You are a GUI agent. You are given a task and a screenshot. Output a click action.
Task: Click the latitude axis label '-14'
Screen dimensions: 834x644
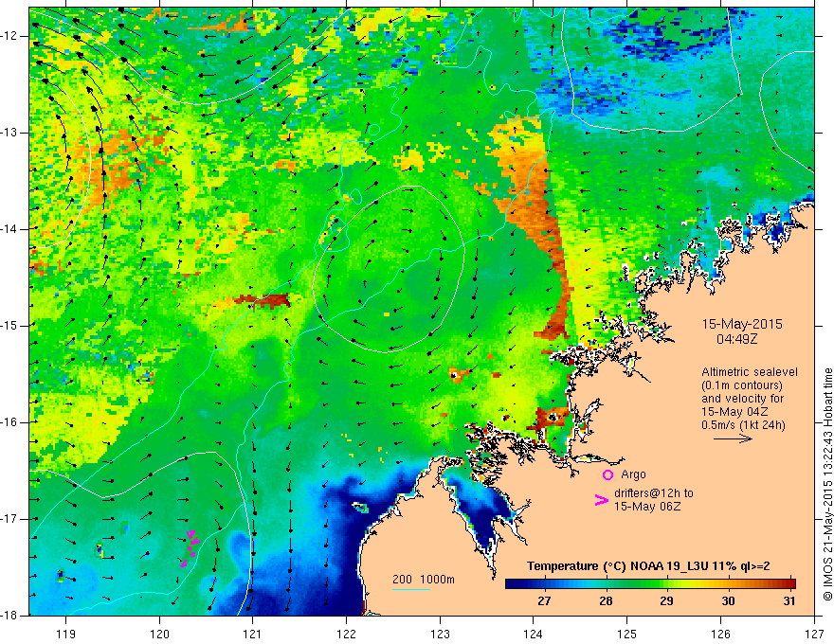coord(9,229)
